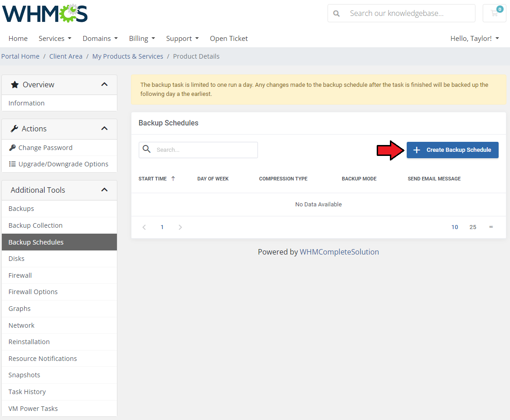Collapse the Actions panel
510x420 pixels.
104,129
